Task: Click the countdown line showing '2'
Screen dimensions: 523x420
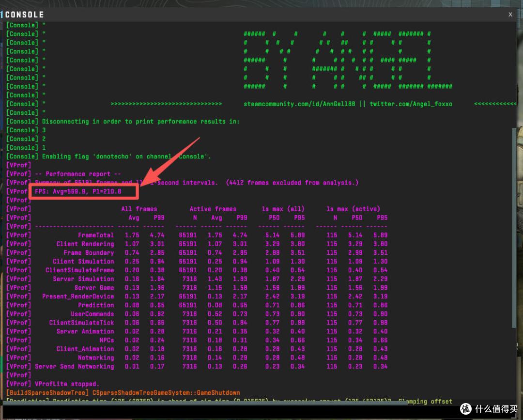Action: (44, 139)
